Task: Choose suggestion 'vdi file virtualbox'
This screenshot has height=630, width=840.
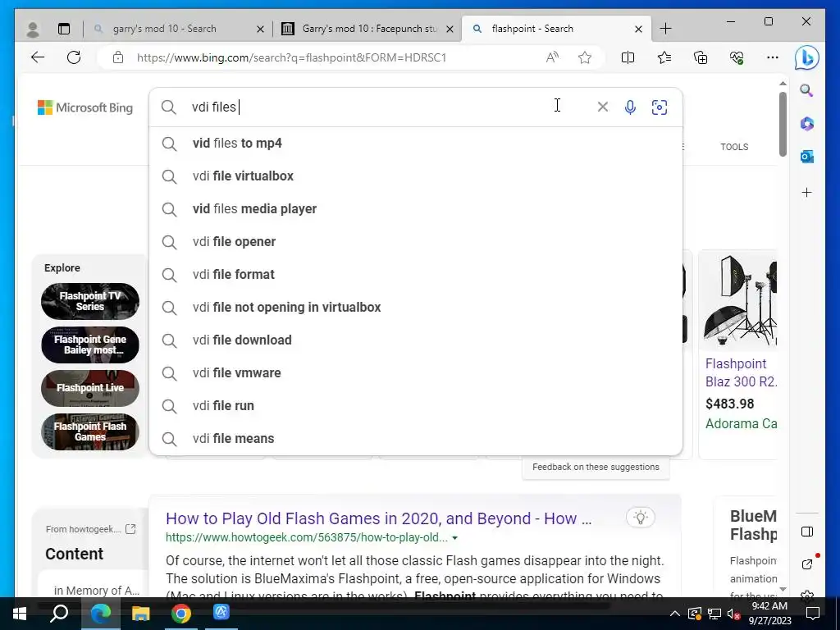Action: [x=416, y=176]
